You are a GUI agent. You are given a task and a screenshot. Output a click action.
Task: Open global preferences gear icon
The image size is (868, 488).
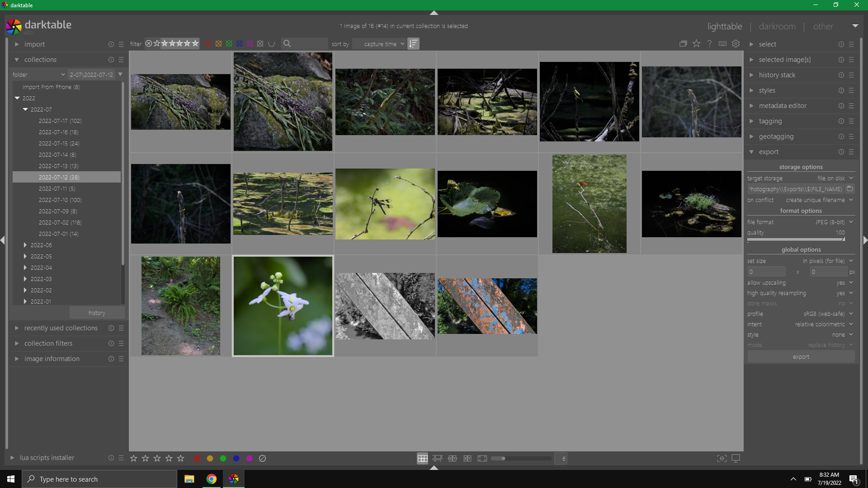coord(736,44)
